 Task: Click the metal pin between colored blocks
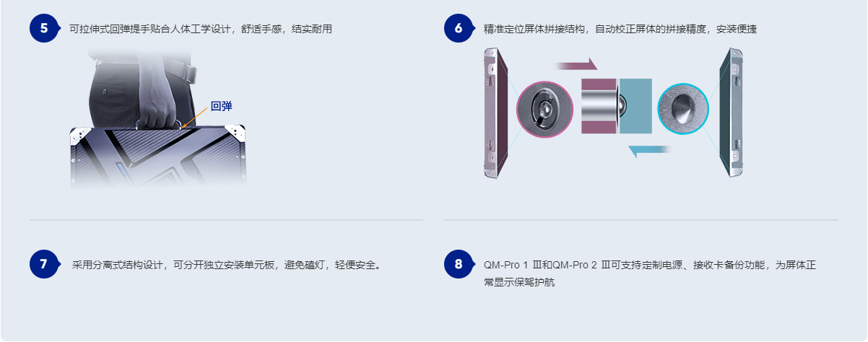pos(618,106)
